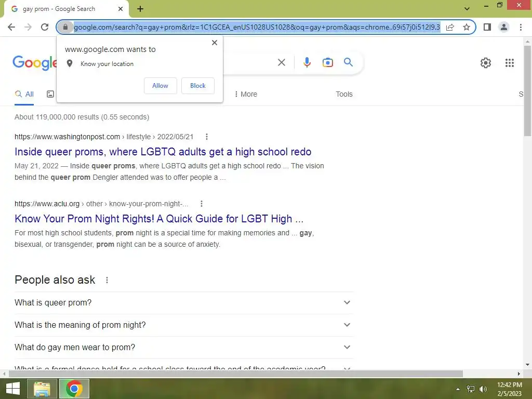
Task: Click the washingtonpost.com URL breadcrumb
Action: click(104, 137)
